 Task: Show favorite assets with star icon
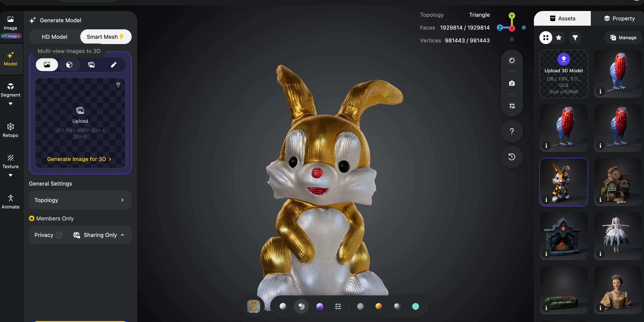(x=559, y=38)
